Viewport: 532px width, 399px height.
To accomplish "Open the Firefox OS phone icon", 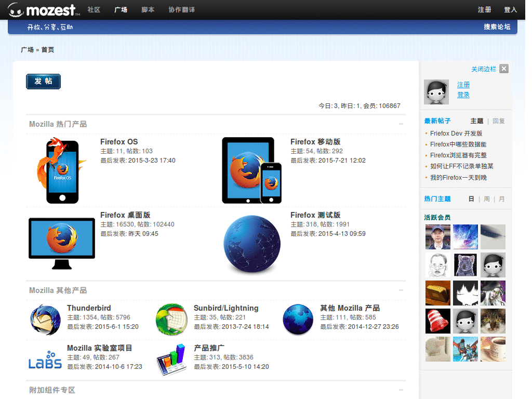I will [x=61, y=170].
